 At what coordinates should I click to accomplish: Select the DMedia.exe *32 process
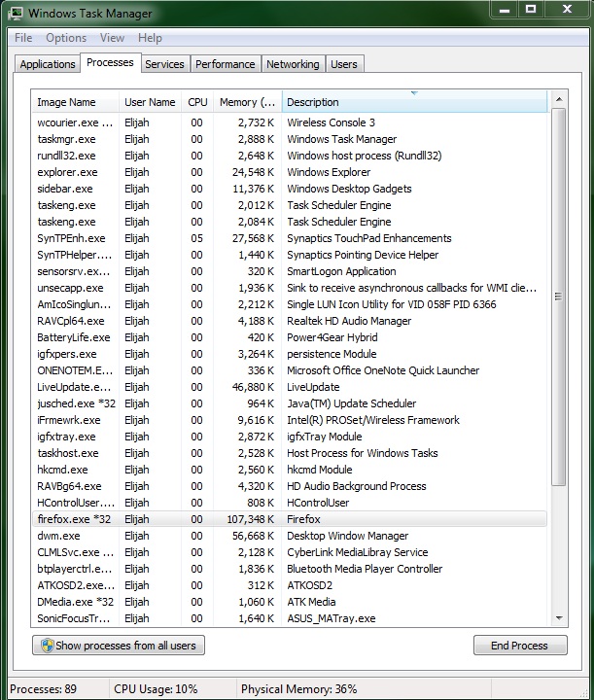pyautogui.click(x=289, y=602)
